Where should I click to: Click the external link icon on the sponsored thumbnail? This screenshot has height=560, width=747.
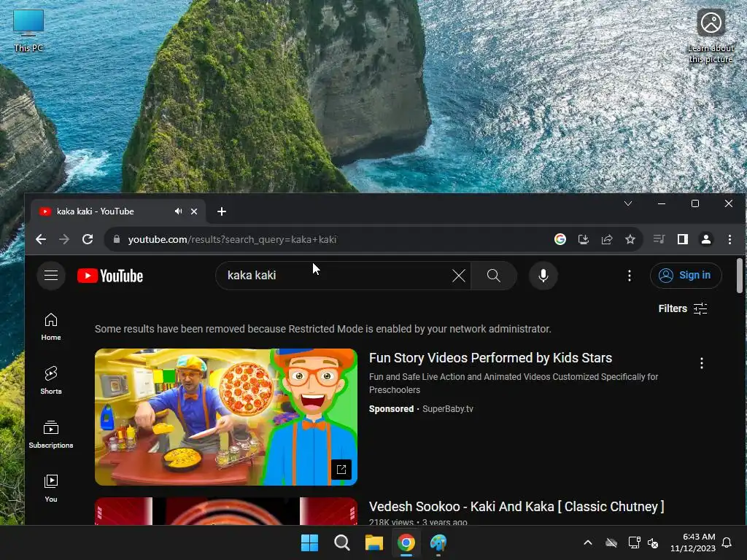tap(341, 470)
